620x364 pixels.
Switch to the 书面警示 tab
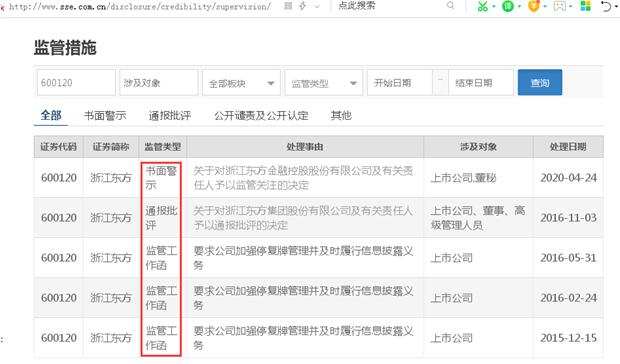(x=105, y=115)
